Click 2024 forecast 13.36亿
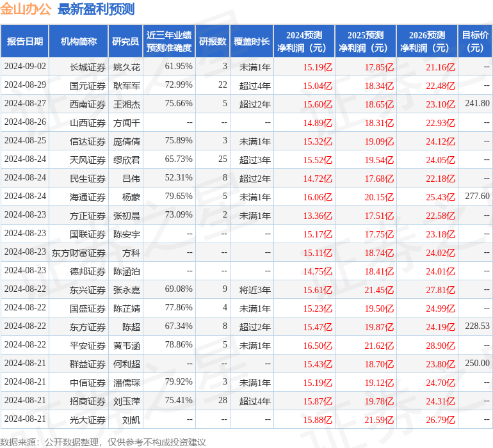Screen dimensions: 493x448 point(318,216)
